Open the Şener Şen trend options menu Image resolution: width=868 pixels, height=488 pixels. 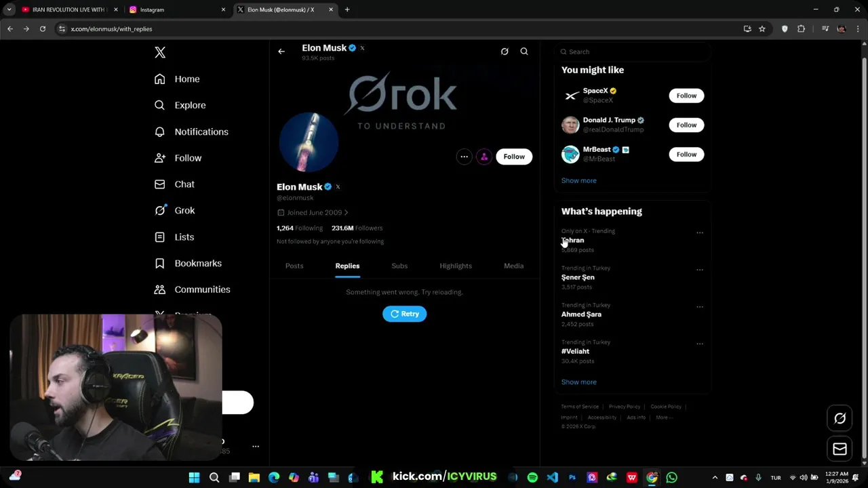(700, 270)
